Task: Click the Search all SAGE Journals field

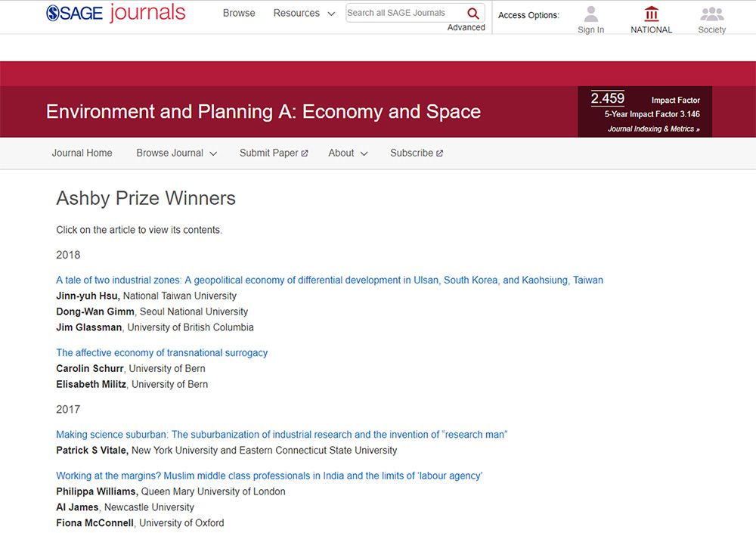Action: [x=404, y=13]
